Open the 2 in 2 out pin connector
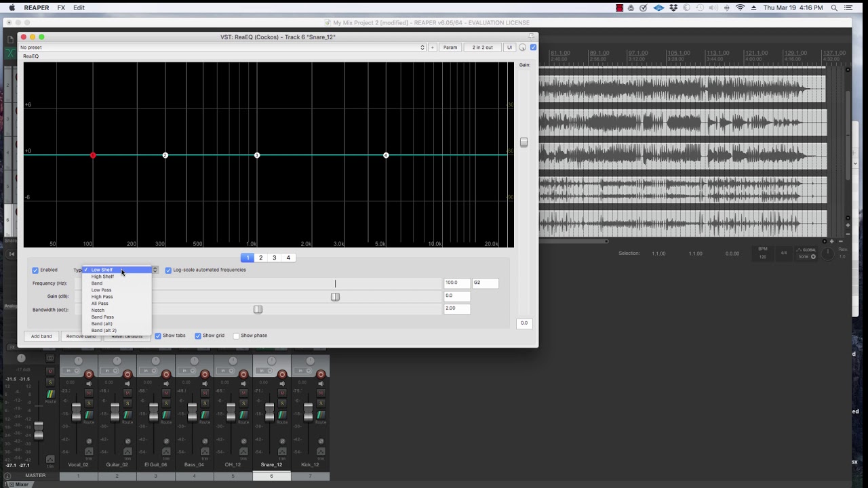This screenshot has width=868, height=488. 483,47
